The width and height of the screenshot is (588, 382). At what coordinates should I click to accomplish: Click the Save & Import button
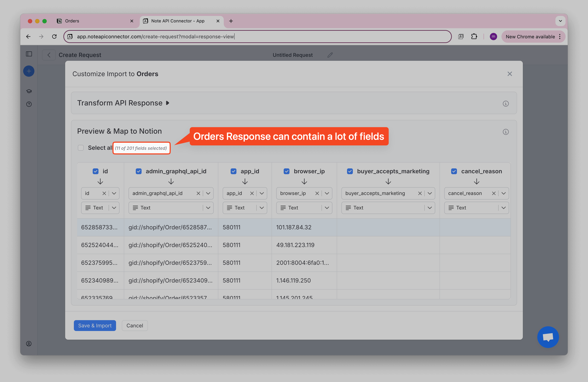tap(95, 326)
